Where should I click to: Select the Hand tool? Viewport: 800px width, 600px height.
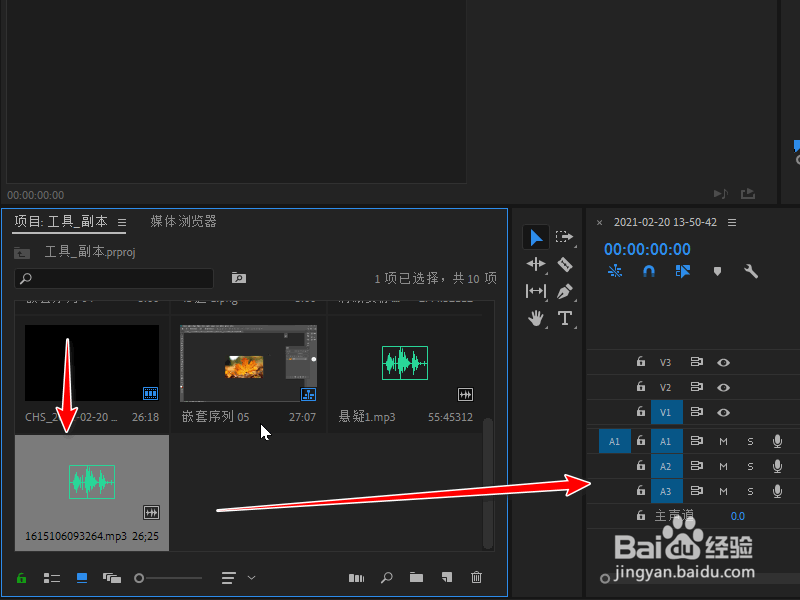(536, 318)
